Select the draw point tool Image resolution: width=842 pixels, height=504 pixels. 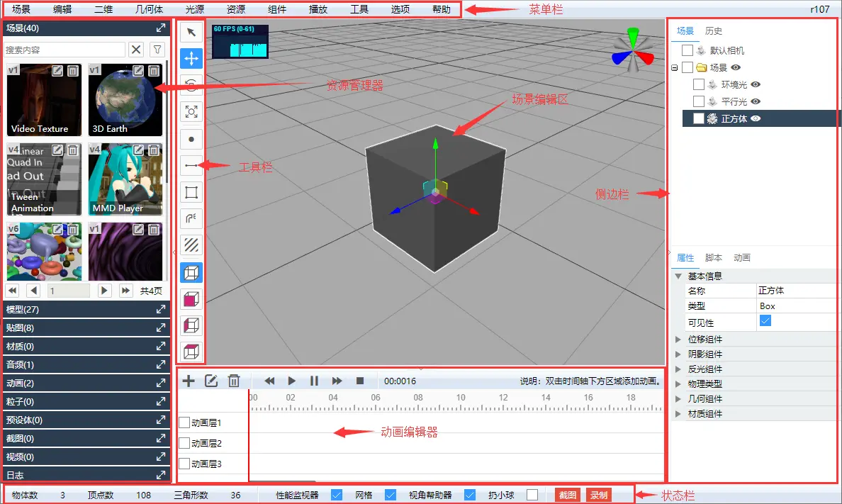pos(191,140)
